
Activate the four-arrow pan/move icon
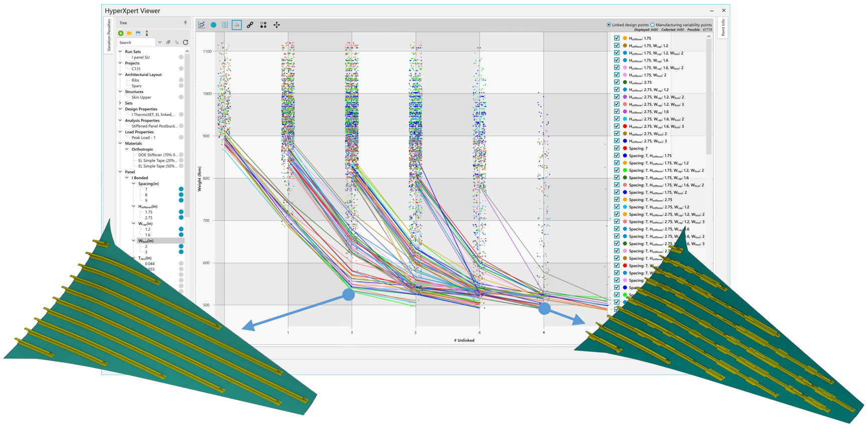[277, 25]
